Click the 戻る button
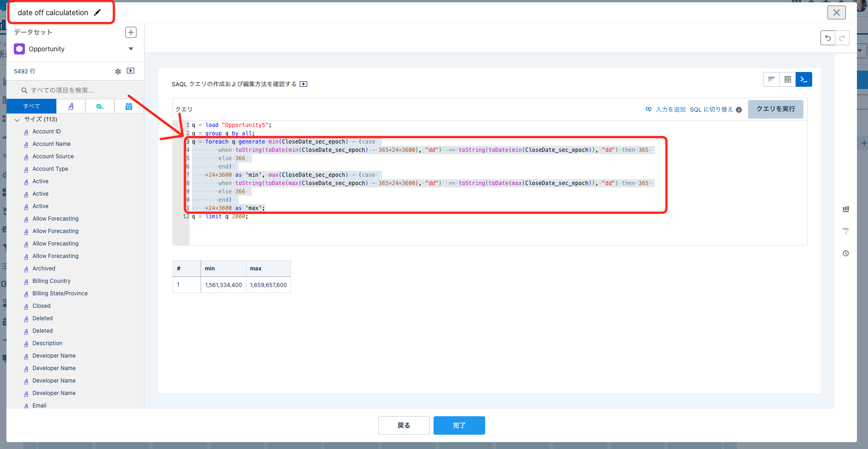 tap(404, 425)
